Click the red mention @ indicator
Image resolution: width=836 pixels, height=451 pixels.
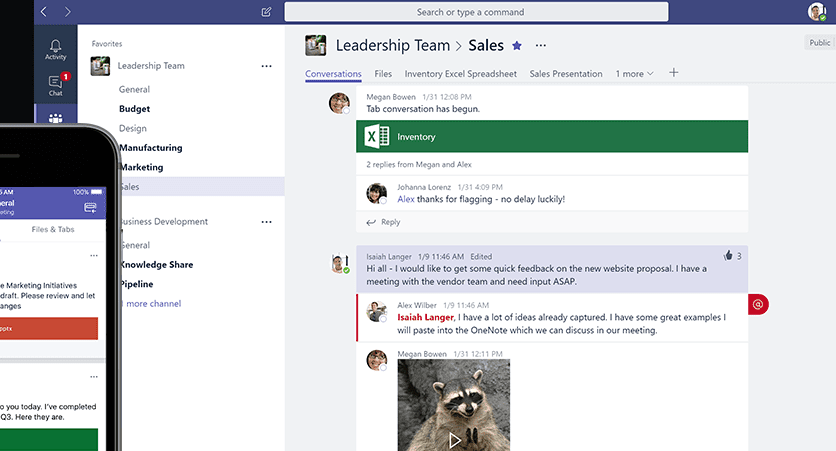point(758,304)
